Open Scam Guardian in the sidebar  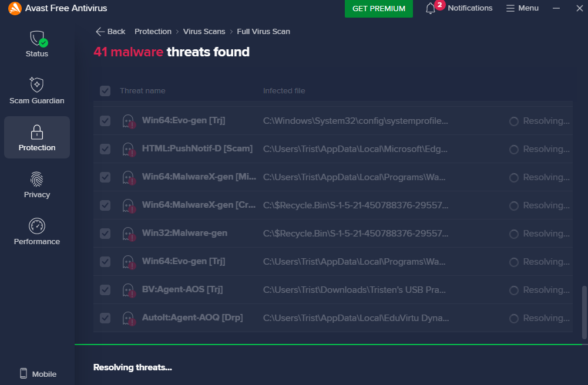[37, 90]
